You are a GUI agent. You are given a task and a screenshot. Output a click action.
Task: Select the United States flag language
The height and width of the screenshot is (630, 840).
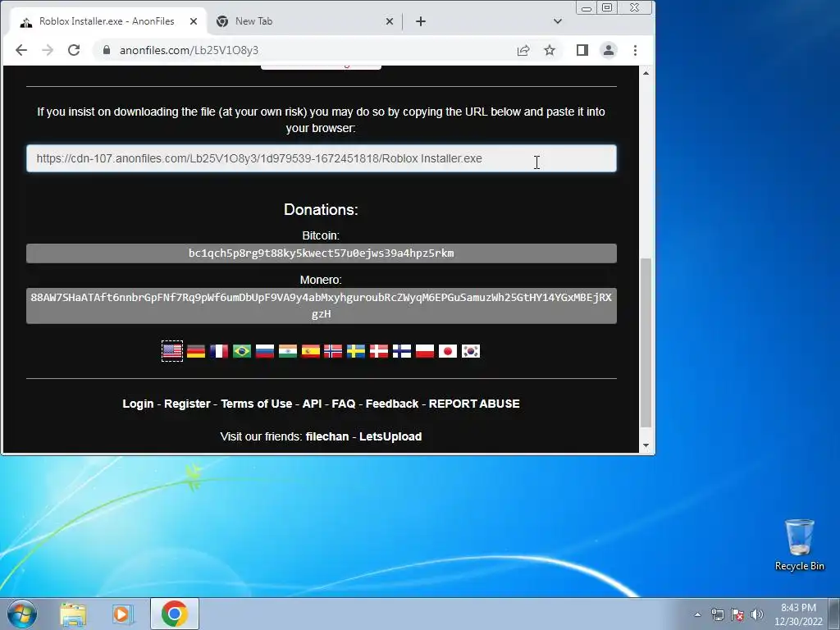(x=172, y=351)
